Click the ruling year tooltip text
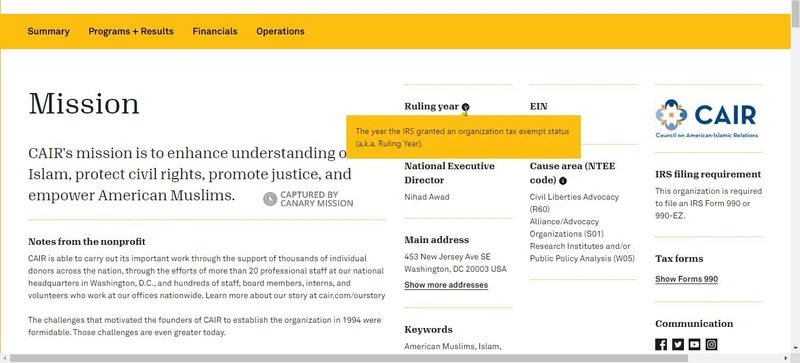The height and width of the screenshot is (363, 800). click(462, 137)
